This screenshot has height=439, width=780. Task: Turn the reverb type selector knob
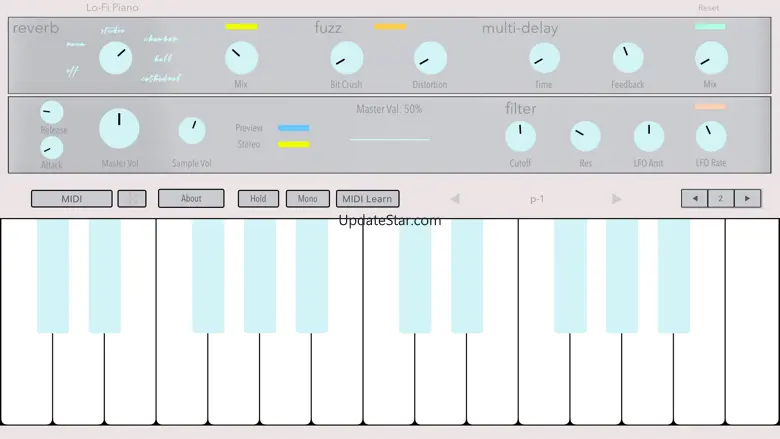coord(115,58)
